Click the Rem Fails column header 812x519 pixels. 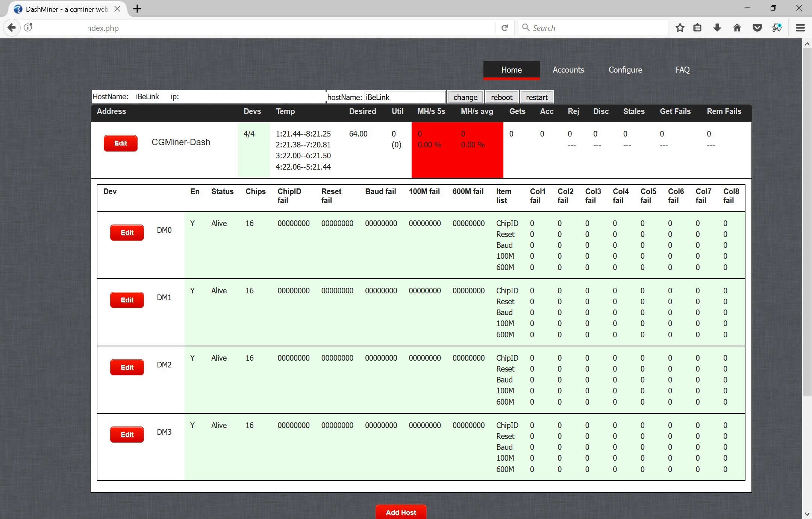pos(724,111)
